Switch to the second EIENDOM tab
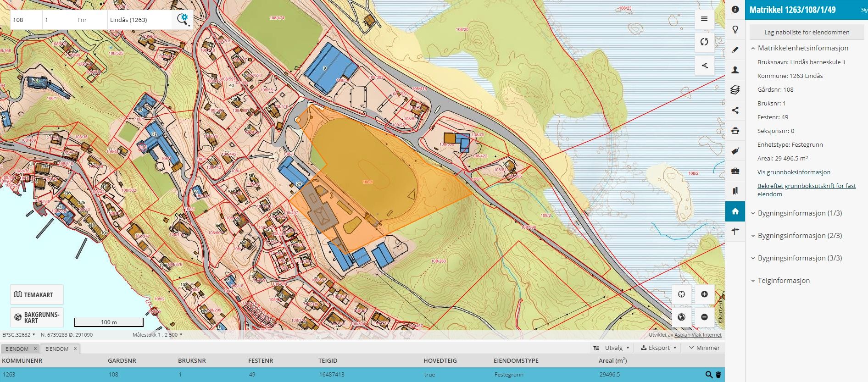 coord(57,349)
